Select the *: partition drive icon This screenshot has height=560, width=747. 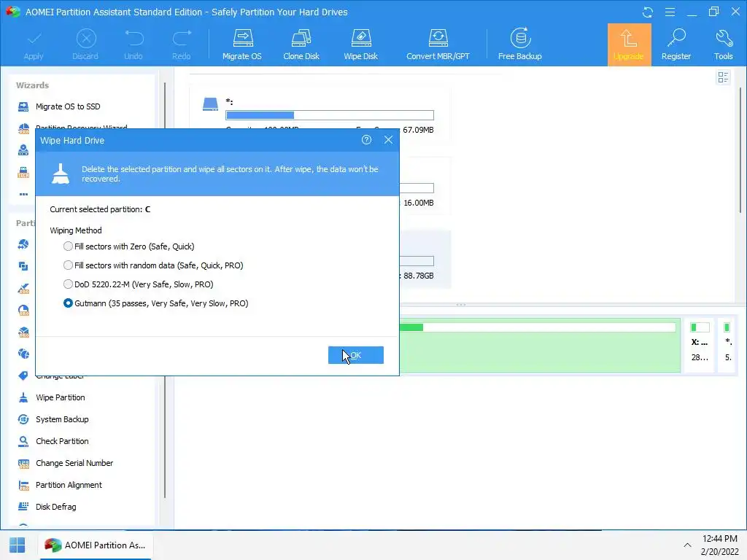click(x=210, y=104)
